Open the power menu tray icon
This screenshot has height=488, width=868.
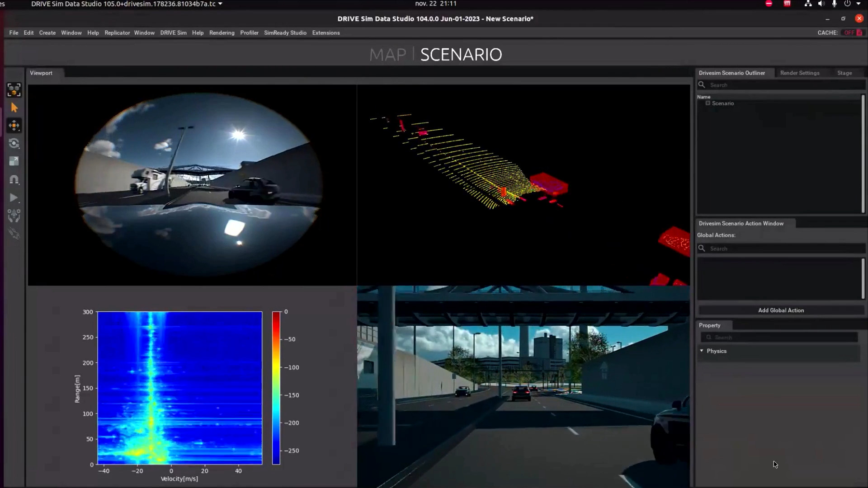tap(847, 4)
